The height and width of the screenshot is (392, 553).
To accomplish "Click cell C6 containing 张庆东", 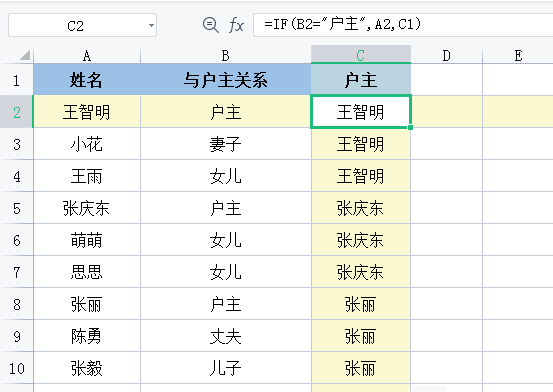I will [x=361, y=240].
